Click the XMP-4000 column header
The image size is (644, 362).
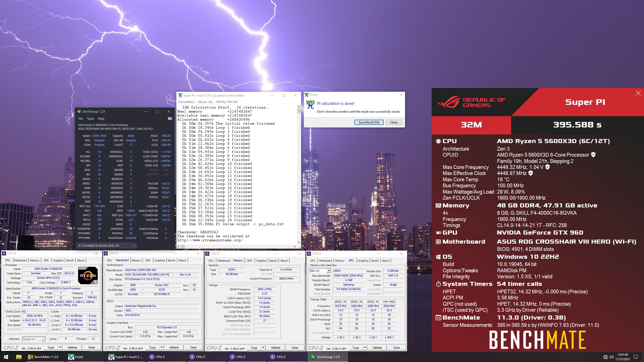(x=389, y=302)
